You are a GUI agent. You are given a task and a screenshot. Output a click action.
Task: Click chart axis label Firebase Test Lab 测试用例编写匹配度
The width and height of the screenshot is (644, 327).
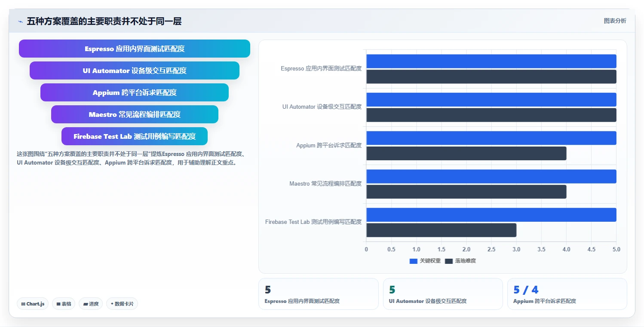click(313, 222)
